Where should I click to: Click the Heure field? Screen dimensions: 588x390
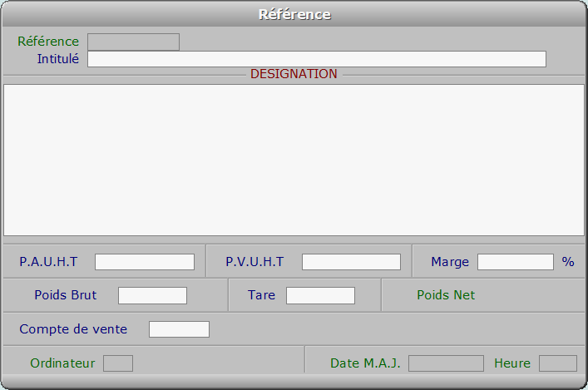(x=557, y=363)
